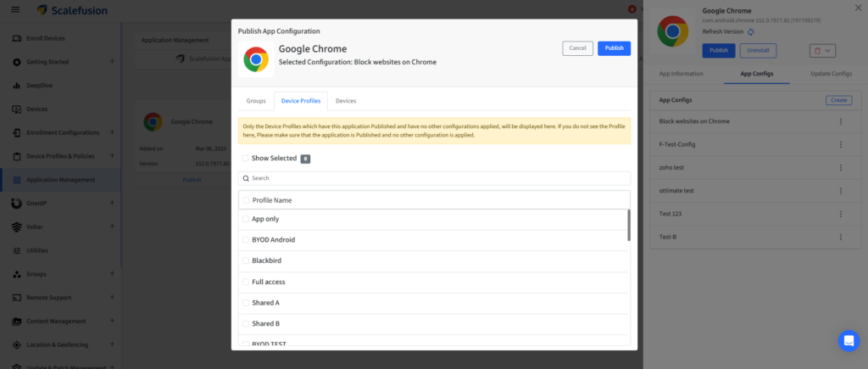Expand the Groups plus sign
Image resolution: width=868 pixels, height=369 pixels.
[112, 273]
